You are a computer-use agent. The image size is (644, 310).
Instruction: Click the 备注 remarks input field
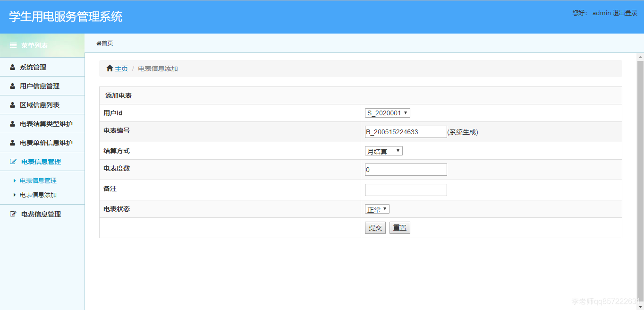[405, 189]
